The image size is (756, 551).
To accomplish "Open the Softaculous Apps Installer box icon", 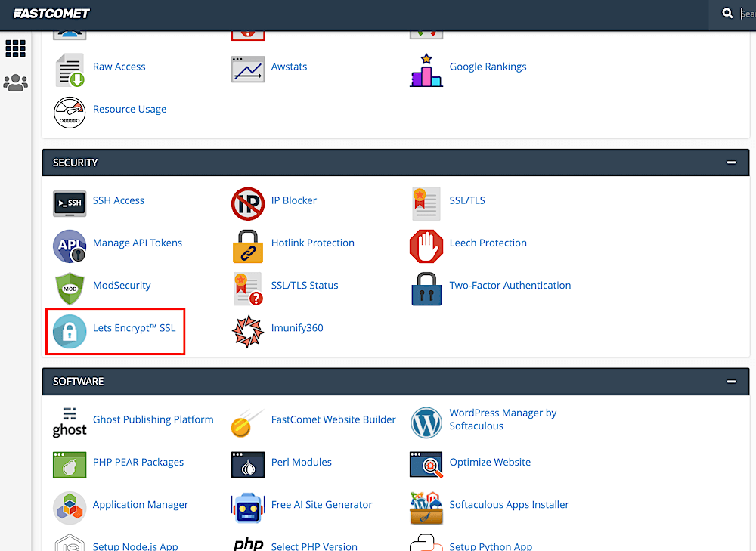I will [x=426, y=508].
